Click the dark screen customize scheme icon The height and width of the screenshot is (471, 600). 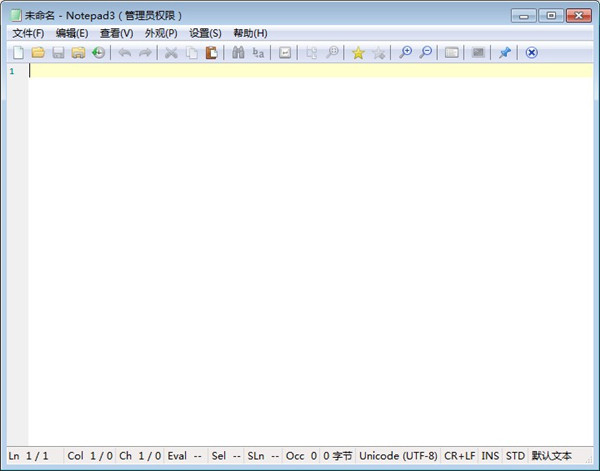tap(478, 52)
